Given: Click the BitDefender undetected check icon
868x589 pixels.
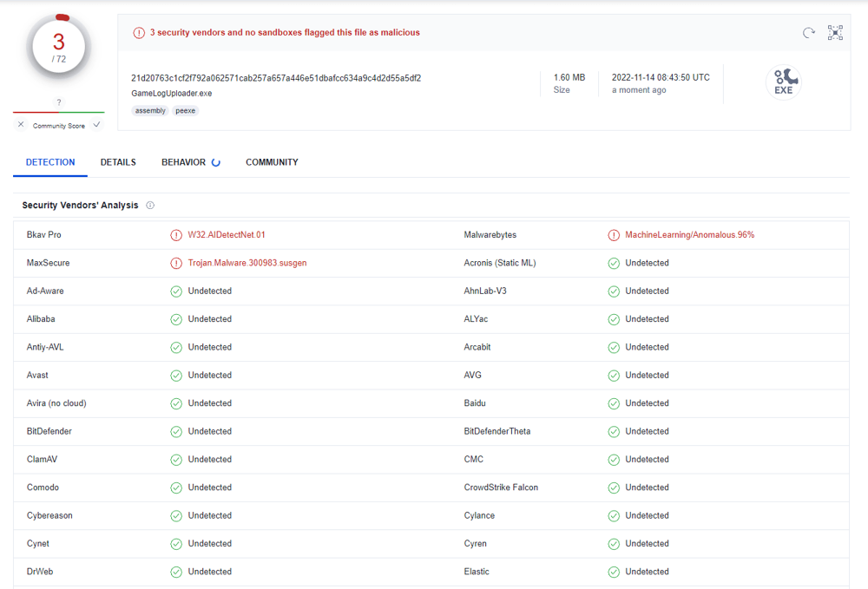Looking at the screenshot, I should pyautogui.click(x=176, y=431).
